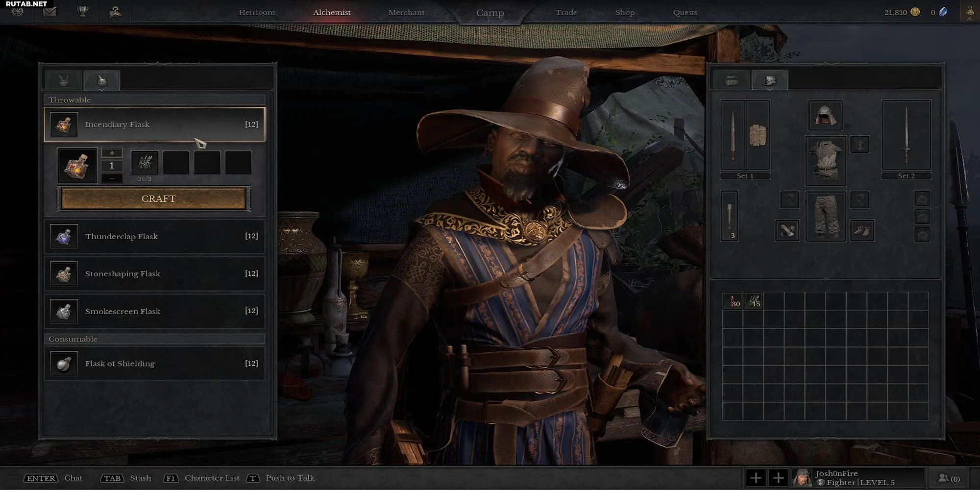Click the equipped gloves slot
This screenshot has width=980, height=490.
click(x=787, y=230)
